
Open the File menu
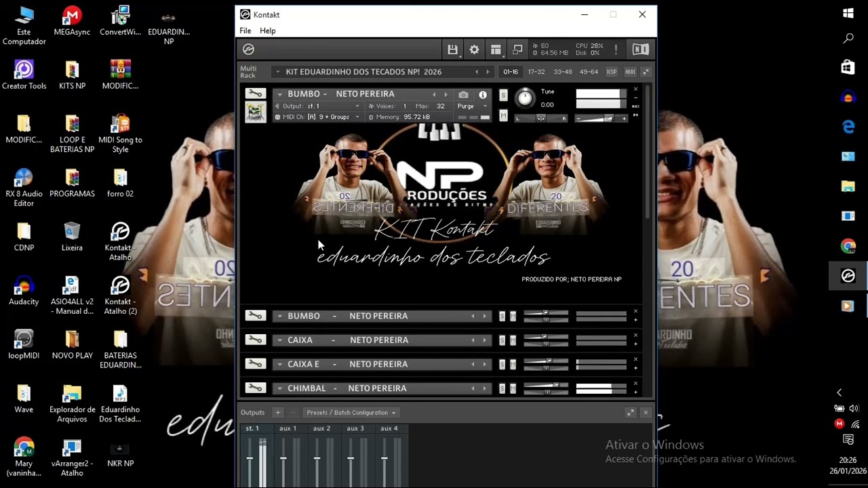(245, 31)
